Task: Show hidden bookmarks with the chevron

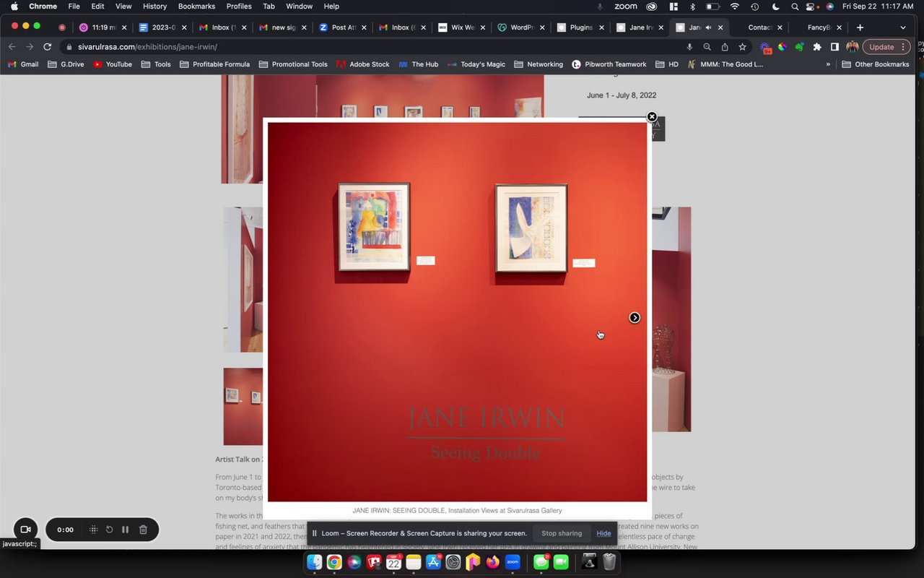Action: 828,64
